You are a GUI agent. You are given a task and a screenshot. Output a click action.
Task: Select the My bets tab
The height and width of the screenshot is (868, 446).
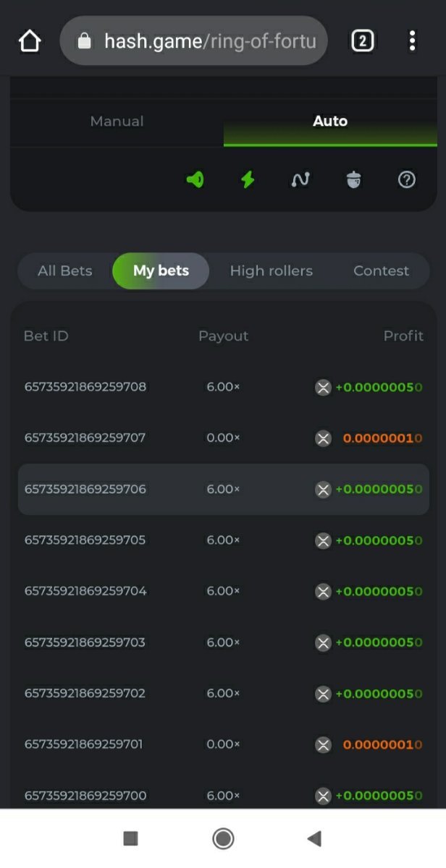[x=161, y=271]
